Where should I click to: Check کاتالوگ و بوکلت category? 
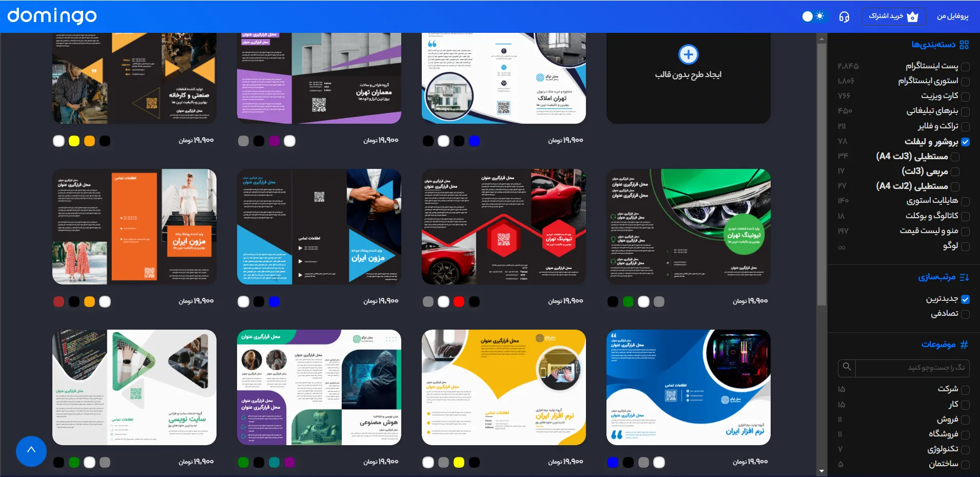(965, 216)
